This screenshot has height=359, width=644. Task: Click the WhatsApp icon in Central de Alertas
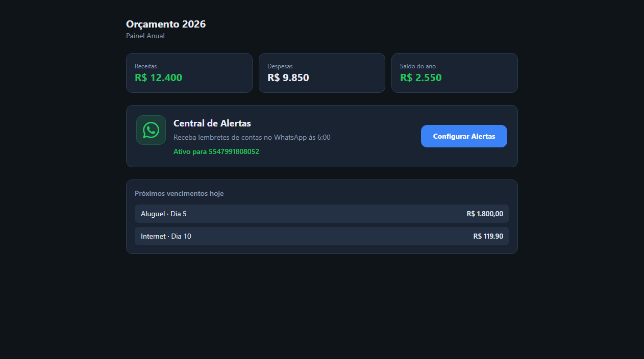click(x=151, y=130)
